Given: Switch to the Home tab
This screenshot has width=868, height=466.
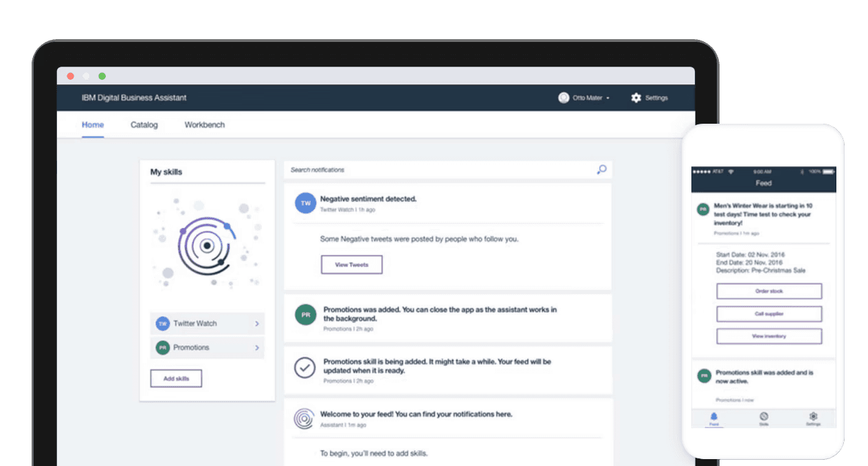Looking at the screenshot, I should pyautogui.click(x=93, y=125).
